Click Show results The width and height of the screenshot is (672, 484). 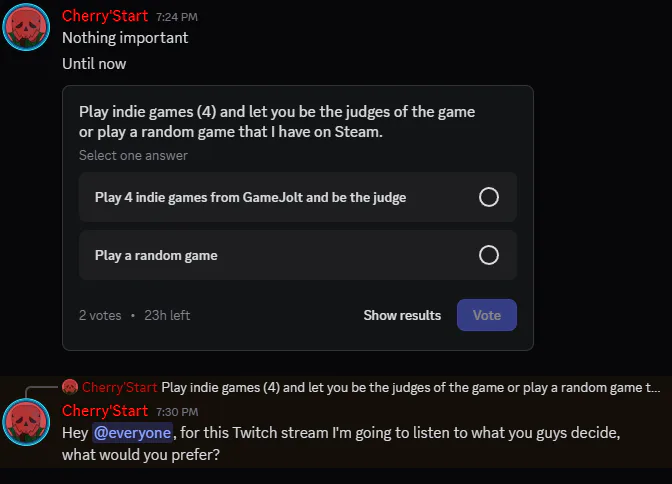coord(402,316)
